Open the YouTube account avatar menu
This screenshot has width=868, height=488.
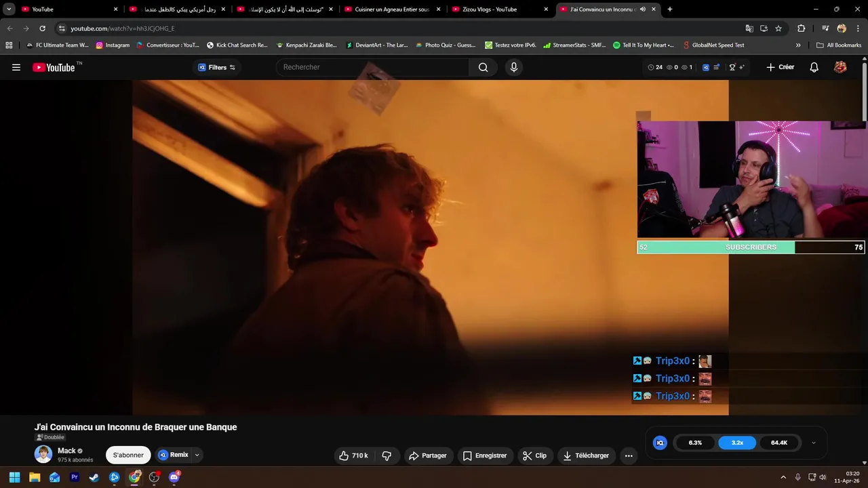840,67
